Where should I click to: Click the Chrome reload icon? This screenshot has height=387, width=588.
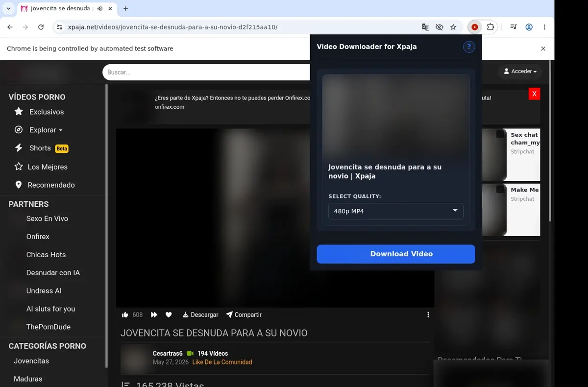click(x=41, y=27)
